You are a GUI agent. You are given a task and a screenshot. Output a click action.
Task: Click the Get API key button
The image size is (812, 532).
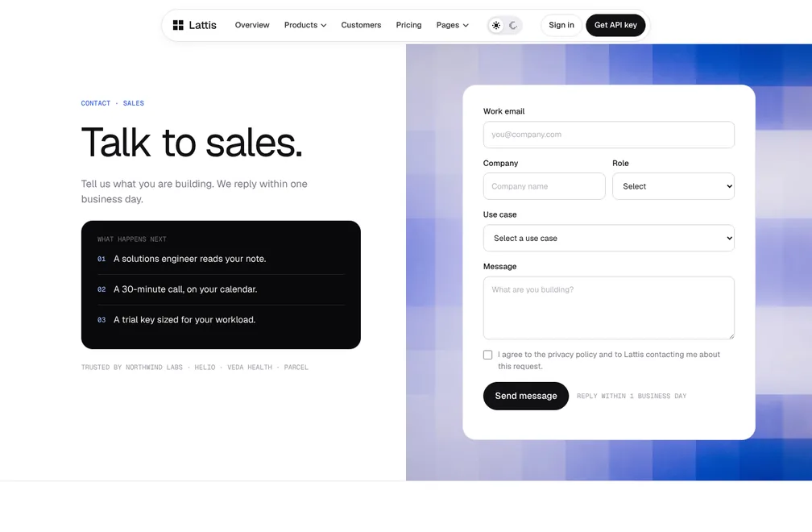point(615,25)
